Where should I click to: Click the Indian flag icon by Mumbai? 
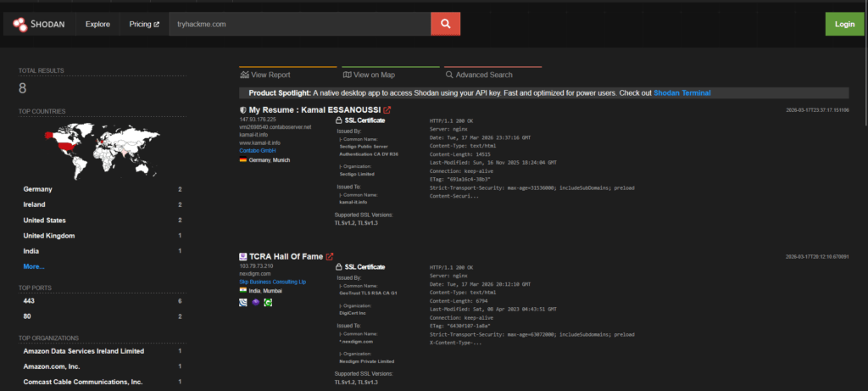pos(243,290)
